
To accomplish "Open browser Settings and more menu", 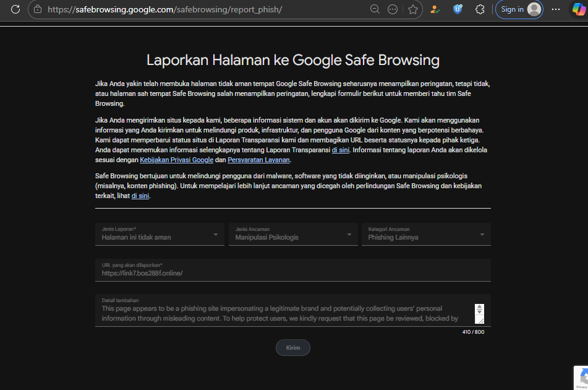I will [x=556, y=9].
